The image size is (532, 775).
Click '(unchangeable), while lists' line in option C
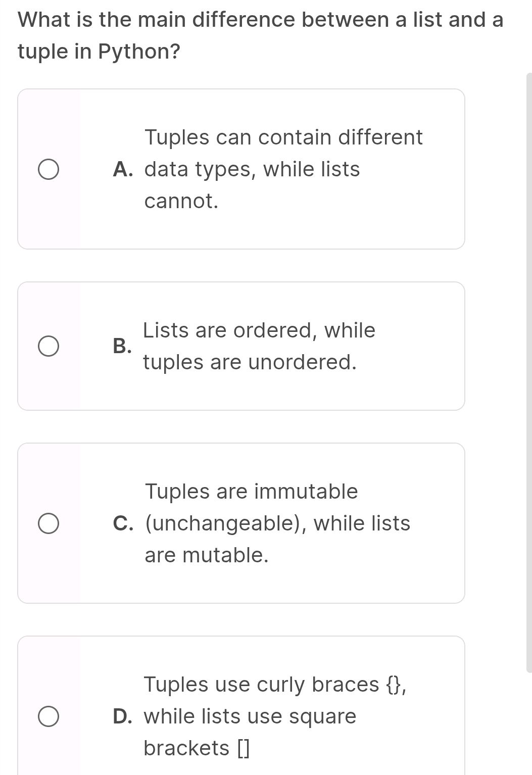[x=277, y=524]
